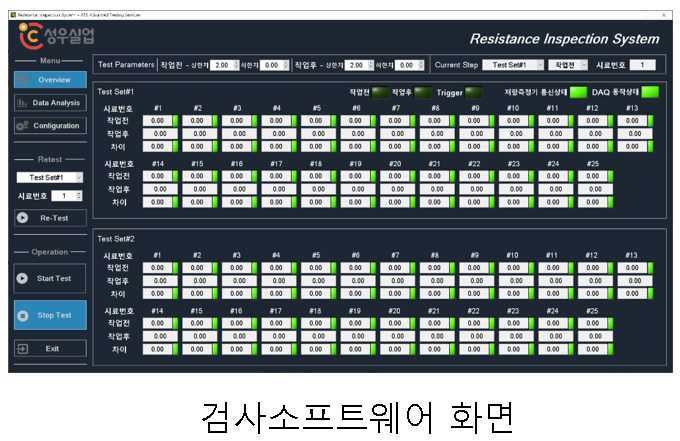Click the Data Analysis chart icon
680x441 pixels.
[x=22, y=103]
